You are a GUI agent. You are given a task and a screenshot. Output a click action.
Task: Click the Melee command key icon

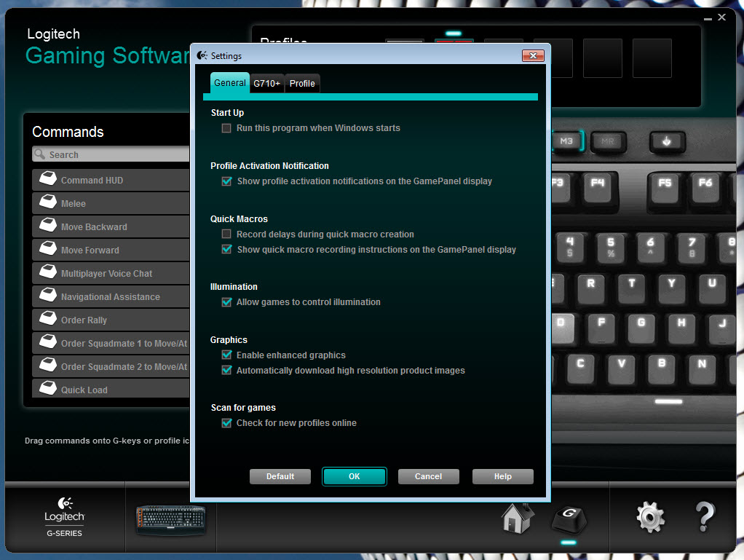[48, 202]
